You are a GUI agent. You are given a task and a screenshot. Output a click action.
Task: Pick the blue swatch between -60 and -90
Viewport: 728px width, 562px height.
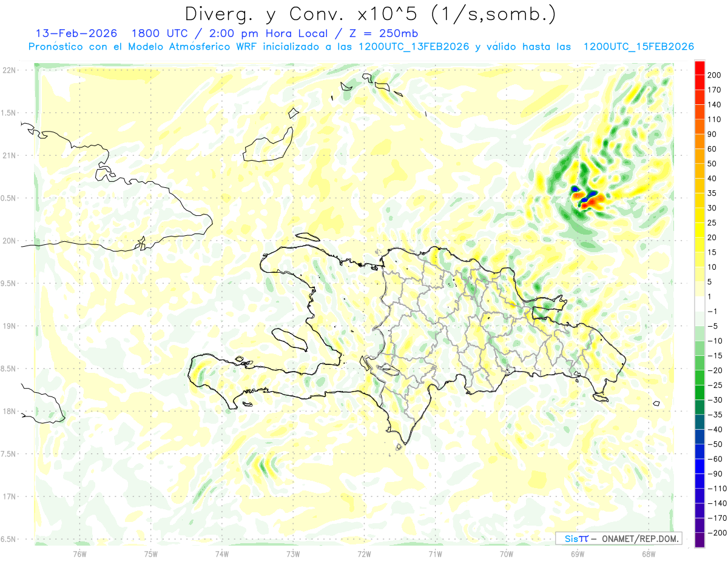(700, 467)
